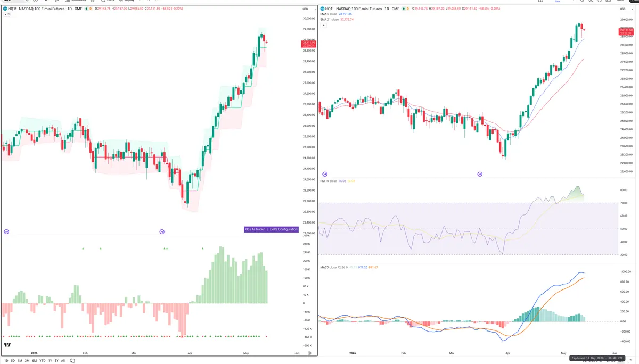This screenshot has height=364, width=639.
Task: Click the MACD close 12 26 9 legend
Action: pyautogui.click(x=349, y=267)
